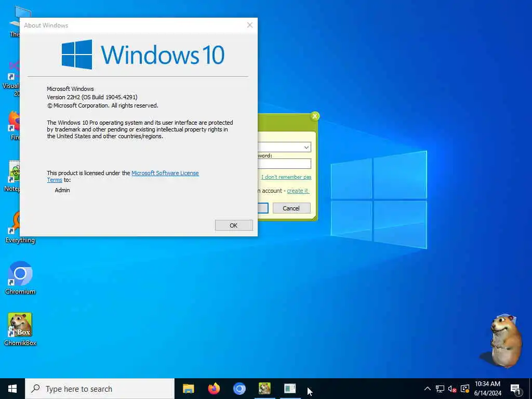Click the 'Admin' licensee name
Image resolution: width=532 pixels, height=399 pixels.
pyautogui.click(x=62, y=190)
